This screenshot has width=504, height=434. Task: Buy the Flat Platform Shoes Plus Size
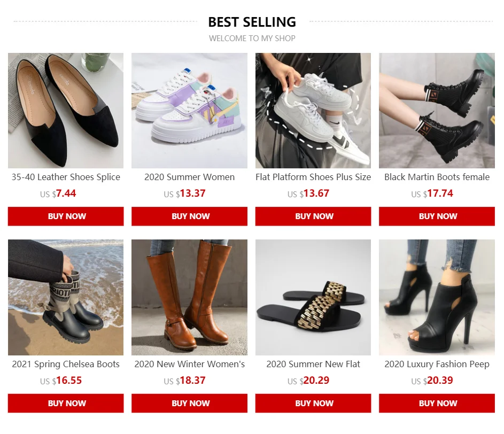point(313,216)
